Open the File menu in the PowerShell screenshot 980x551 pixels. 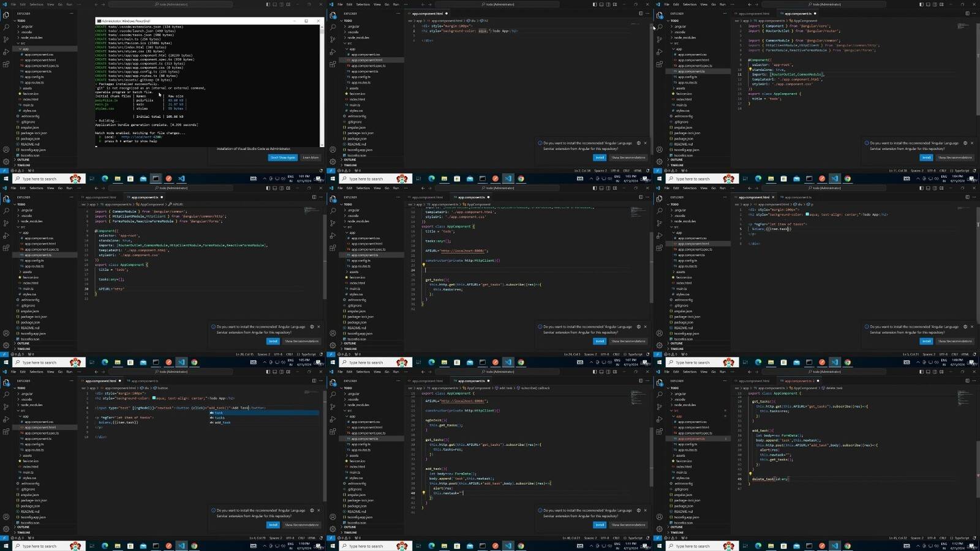pos(13,4)
